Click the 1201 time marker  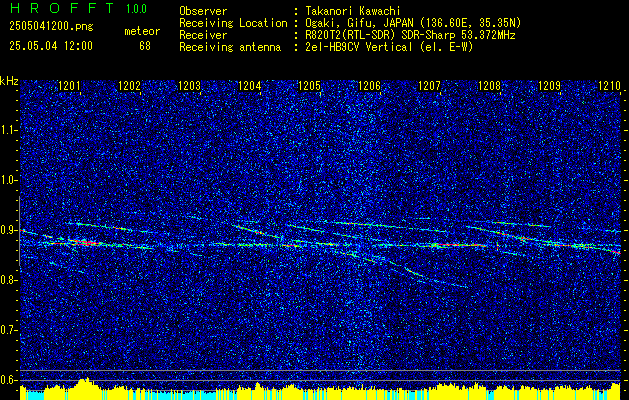coord(69,85)
